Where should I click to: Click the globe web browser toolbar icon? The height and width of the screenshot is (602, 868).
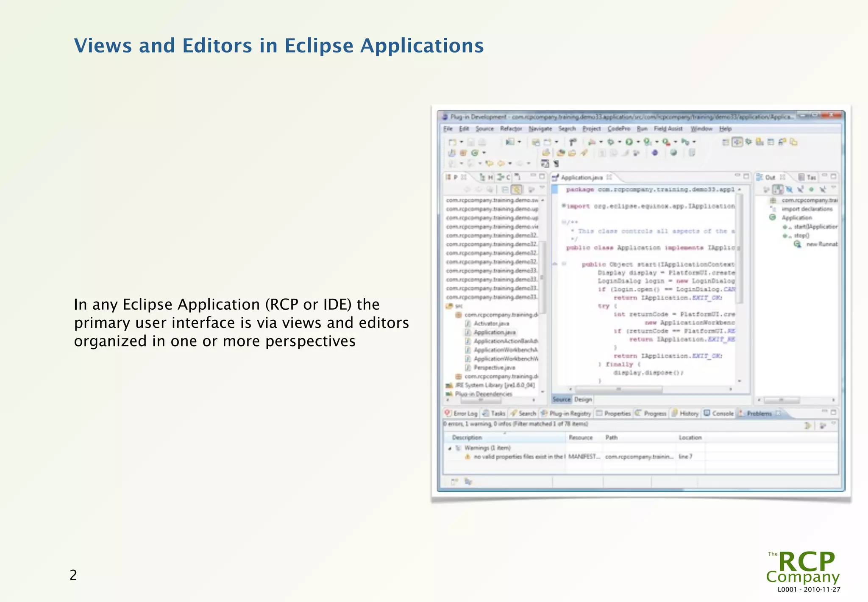(x=673, y=153)
